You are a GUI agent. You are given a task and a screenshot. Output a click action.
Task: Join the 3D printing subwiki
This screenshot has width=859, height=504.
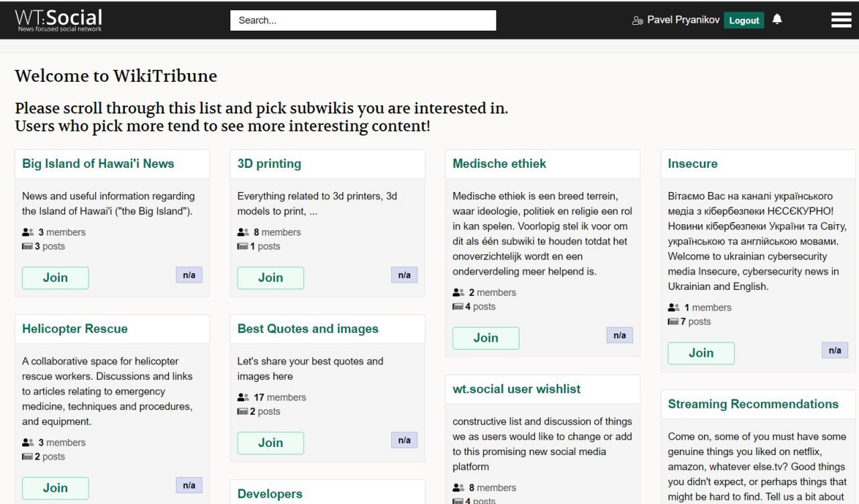click(x=270, y=278)
